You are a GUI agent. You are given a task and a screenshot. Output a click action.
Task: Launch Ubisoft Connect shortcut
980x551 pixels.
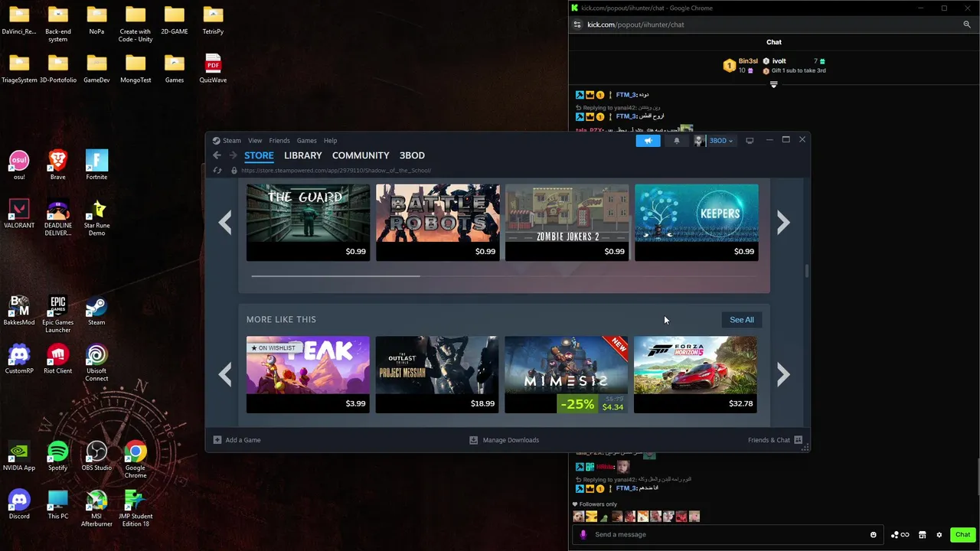point(96,363)
